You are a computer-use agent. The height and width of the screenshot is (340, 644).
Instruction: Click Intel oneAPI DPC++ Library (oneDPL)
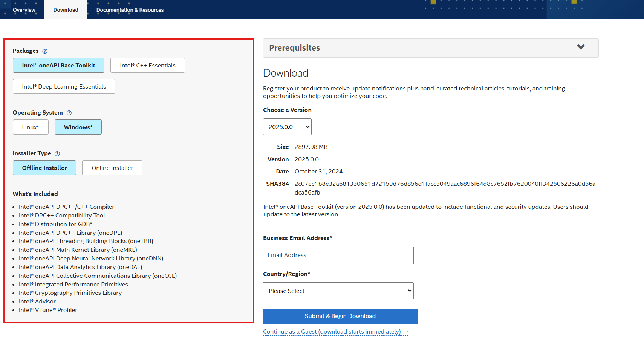(70, 233)
